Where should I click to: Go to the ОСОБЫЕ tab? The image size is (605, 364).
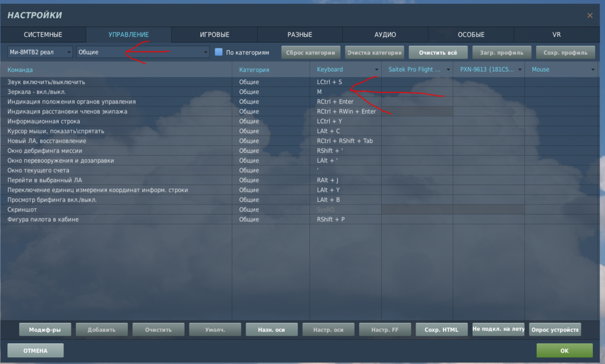[x=471, y=34]
